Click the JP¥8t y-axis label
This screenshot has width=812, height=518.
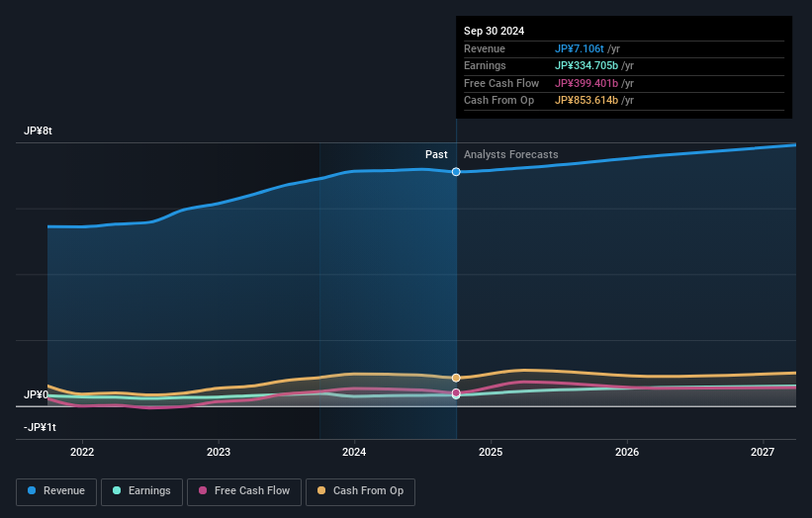point(38,130)
